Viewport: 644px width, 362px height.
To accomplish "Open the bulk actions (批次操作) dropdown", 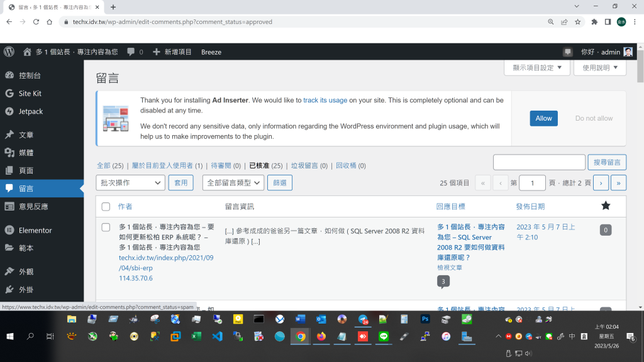I will [x=130, y=183].
